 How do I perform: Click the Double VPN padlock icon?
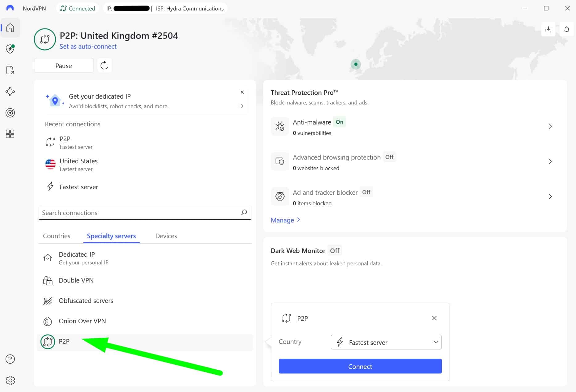(48, 280)
